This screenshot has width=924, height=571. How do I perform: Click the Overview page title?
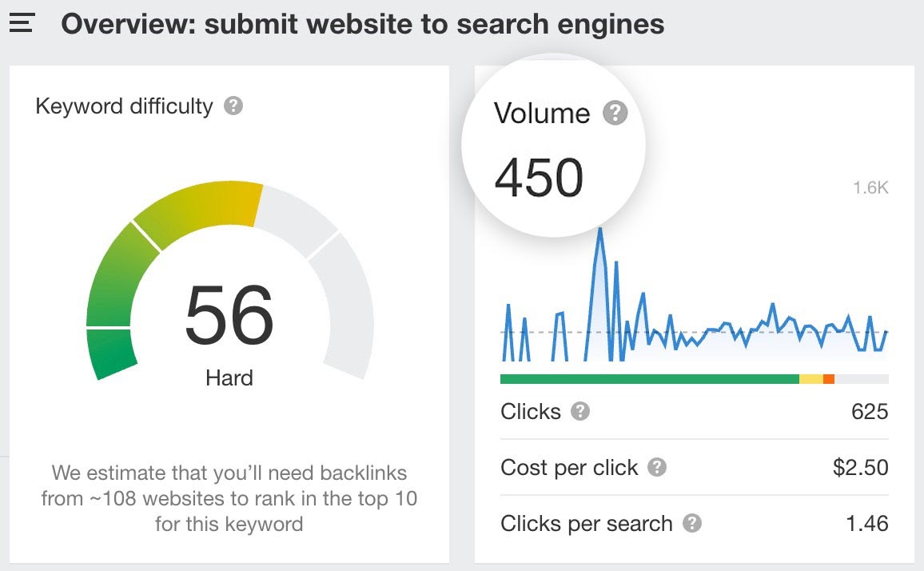pyautogui.click(x=363, y=24)
